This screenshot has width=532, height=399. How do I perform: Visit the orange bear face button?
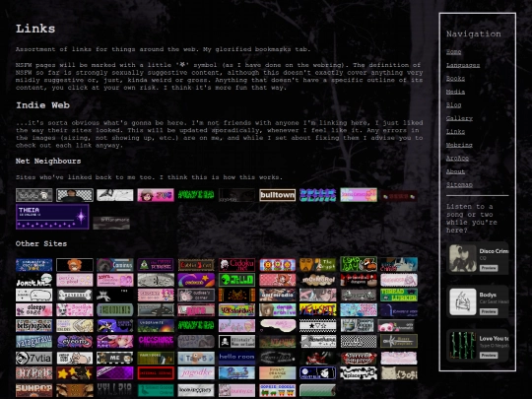(x=74, y=265)
